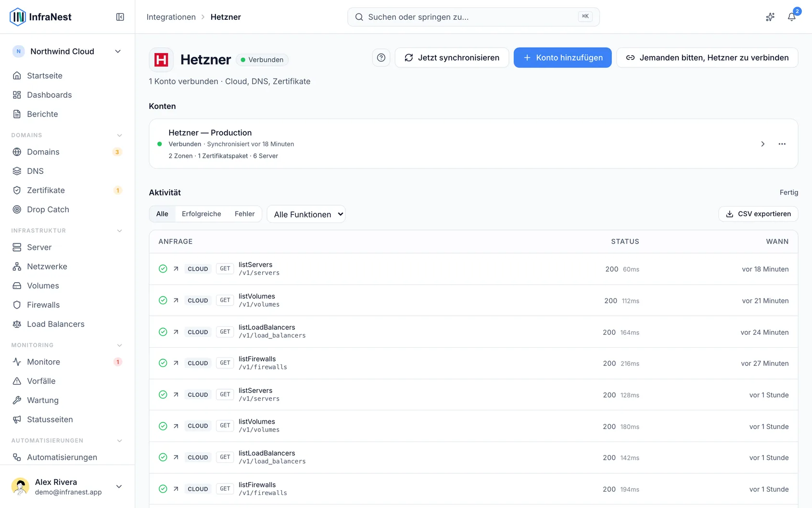The image size is (812, 508).
Task: Open Server in the sidebar
Action: 67,247
